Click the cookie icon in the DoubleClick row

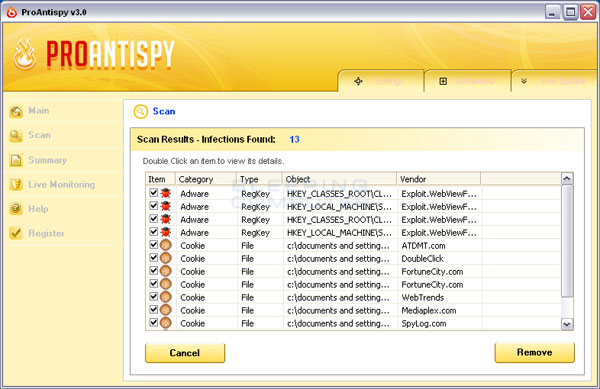(166, 258)
